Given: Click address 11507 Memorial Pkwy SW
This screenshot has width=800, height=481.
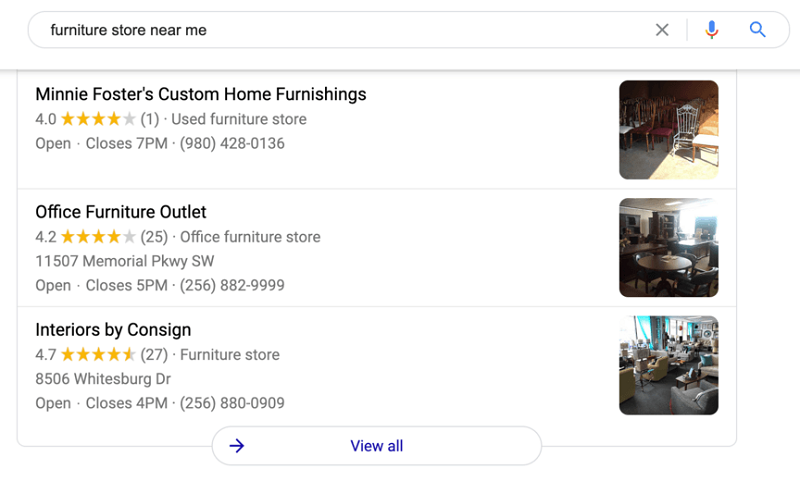Looking at the screenshot, I should point(124,261).
